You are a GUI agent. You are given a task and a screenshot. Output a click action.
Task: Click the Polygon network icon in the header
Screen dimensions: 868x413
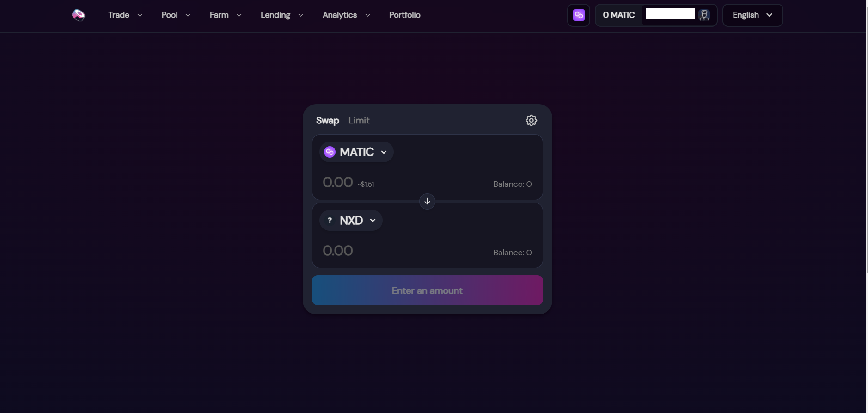[579, 15]
